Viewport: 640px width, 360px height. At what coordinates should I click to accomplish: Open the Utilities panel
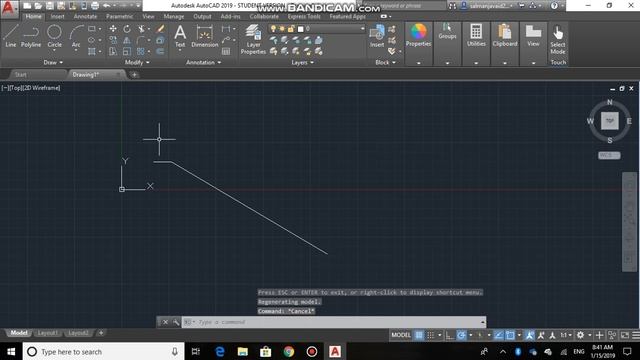pyautogui.click(x=476, y=35)
